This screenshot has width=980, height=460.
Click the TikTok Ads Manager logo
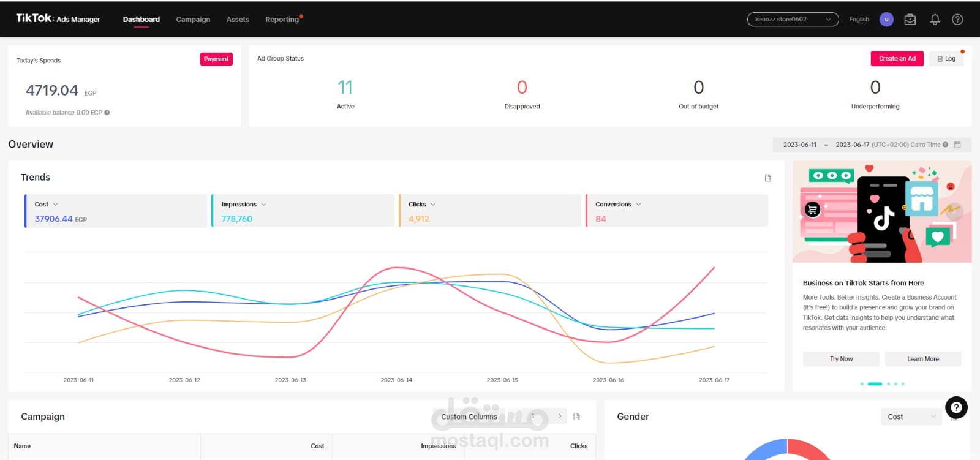click(58, 18)
